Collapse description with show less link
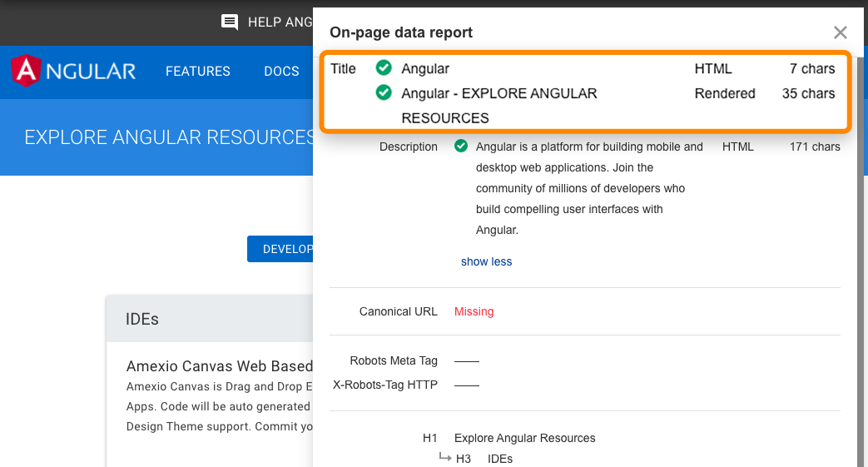The height and width of the screenshot is (467, 868). coord(486,261)
